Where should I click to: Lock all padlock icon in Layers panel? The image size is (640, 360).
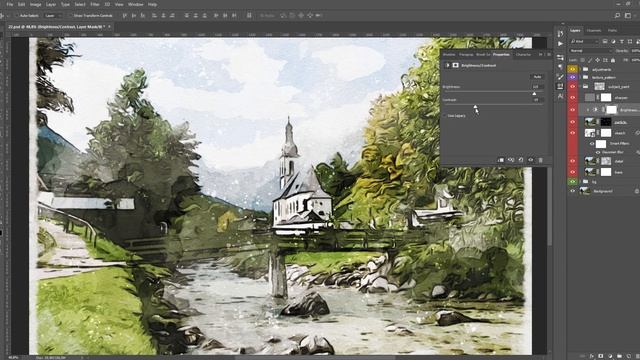(x=613, y=60)
